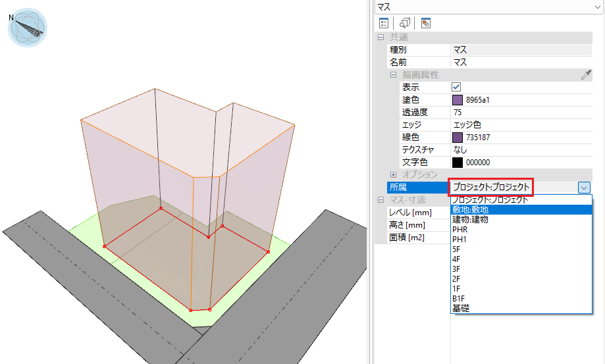Click the overlapping squares selection icon
This screenshot has width=605, height=364.
click(x=426, y=22)
